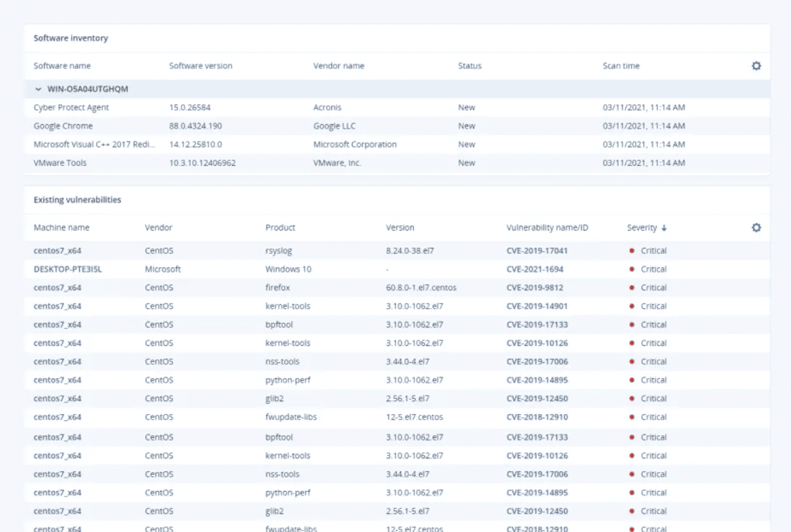Click the Product column header
This screenshot has width=791, height=532.
[x=280, y=228]
